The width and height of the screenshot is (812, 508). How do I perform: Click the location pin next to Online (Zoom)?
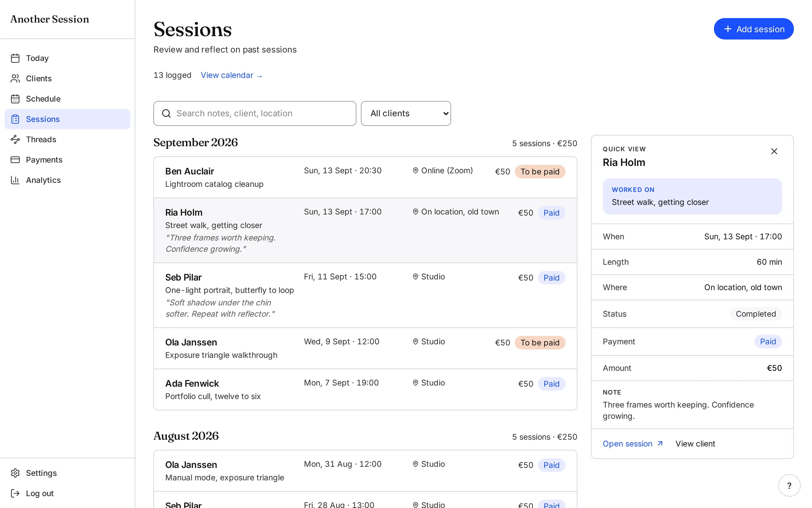[415, 171]
